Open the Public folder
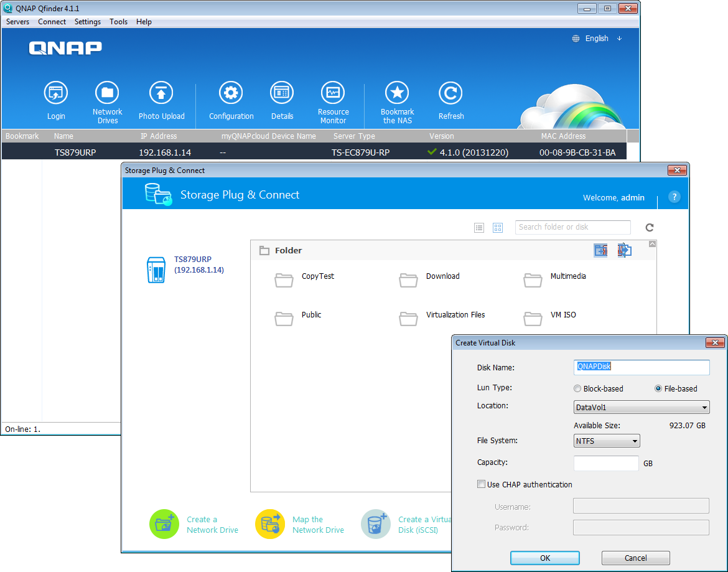 click(284, 319)
